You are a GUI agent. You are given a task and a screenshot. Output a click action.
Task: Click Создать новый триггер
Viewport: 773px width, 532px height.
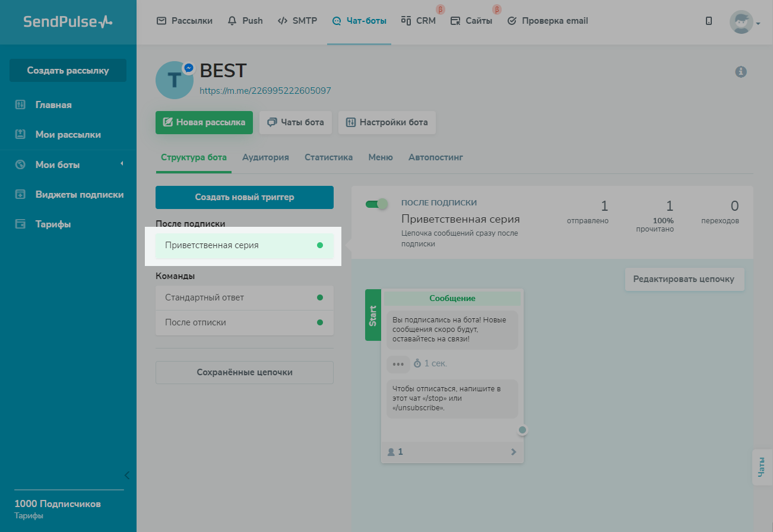click(245, 197)
